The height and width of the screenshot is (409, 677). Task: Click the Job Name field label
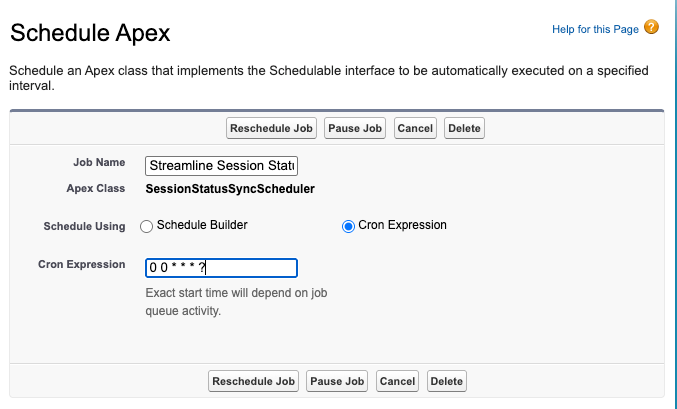(99, 162)
